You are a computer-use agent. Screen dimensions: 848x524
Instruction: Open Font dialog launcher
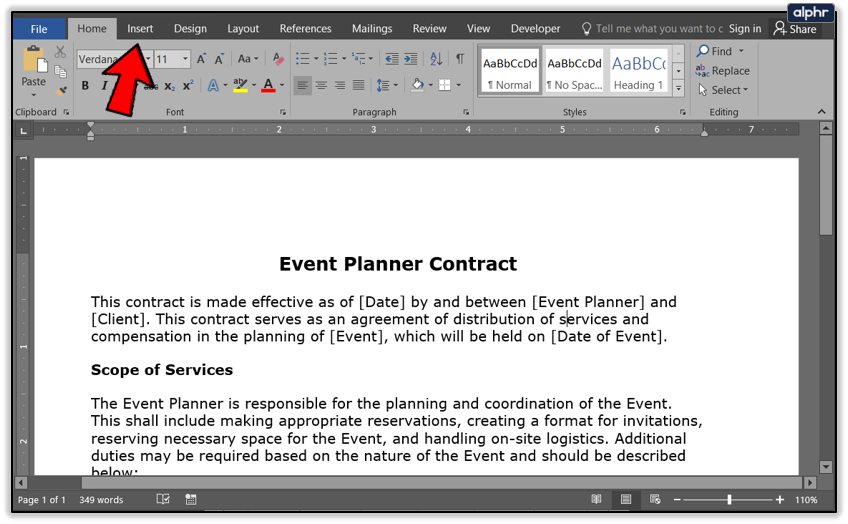click(282, 112)
